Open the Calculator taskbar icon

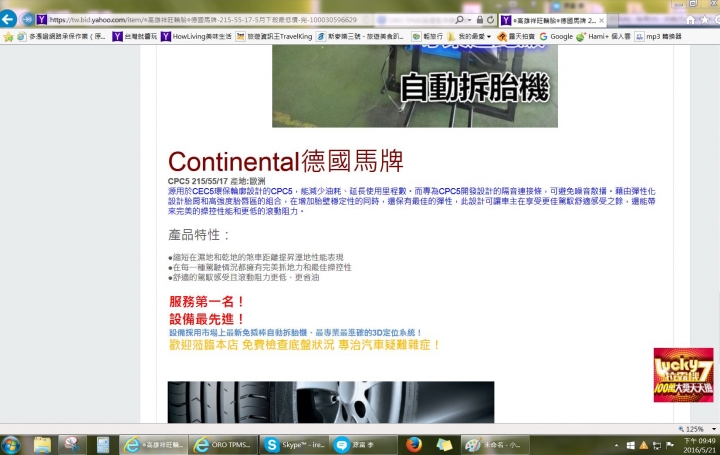click(103, 445)
